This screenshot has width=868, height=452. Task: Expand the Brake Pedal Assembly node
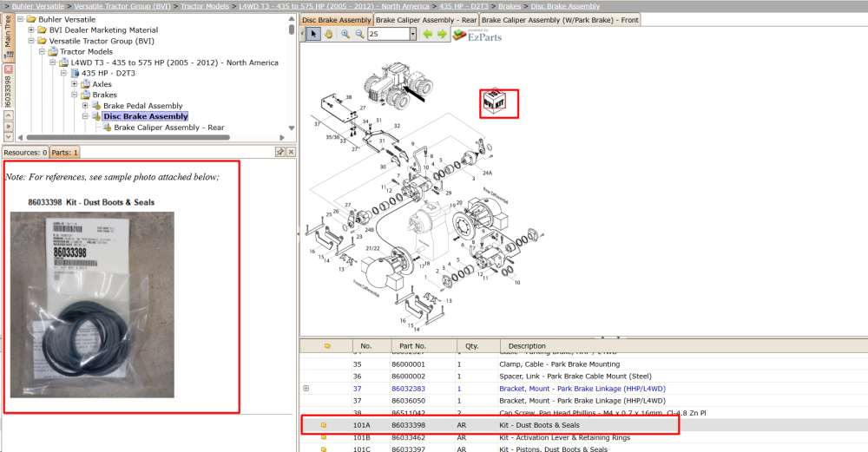85,105
